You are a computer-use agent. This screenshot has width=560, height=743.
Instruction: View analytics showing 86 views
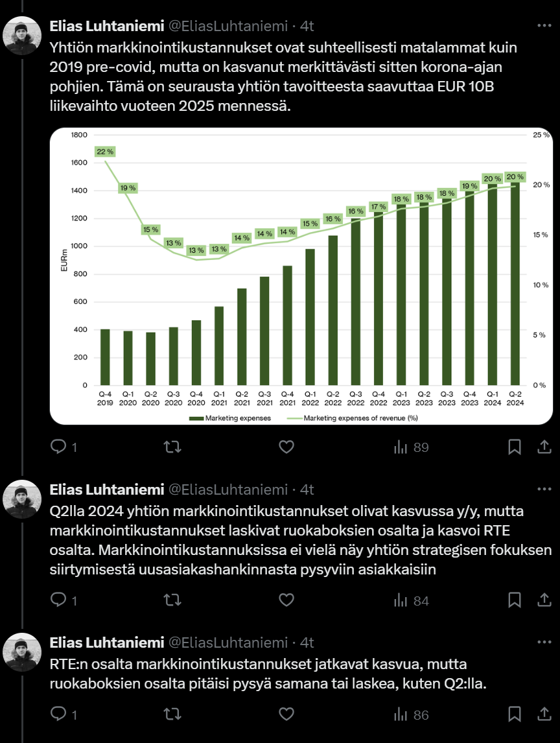[x=411, y=714]
